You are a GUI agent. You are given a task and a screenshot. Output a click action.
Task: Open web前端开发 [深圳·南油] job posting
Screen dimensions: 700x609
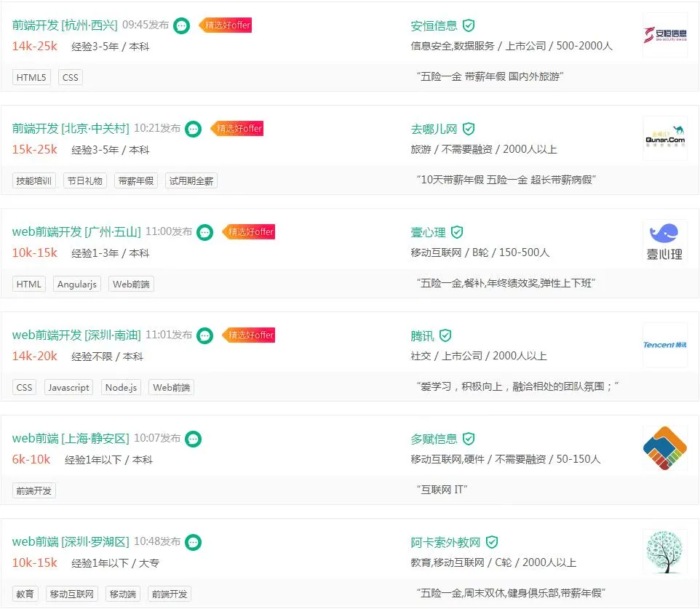click(76, 335)
